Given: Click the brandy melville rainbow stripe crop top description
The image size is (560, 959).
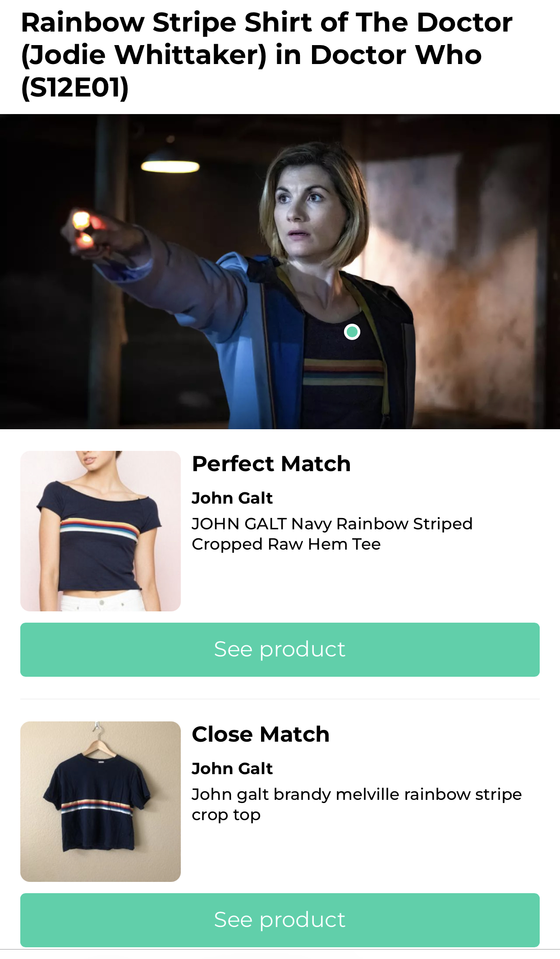Looking at the screenshot, I should [x=356, y=804].
